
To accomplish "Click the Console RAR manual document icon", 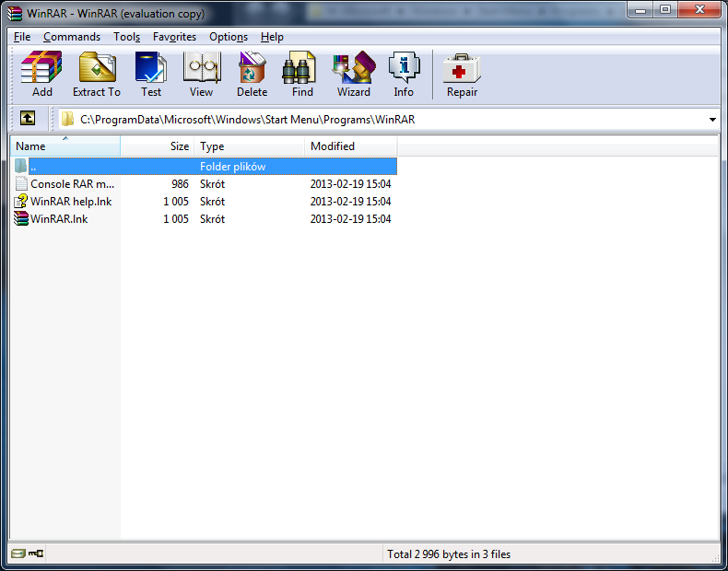I will (x=21, y=183).
